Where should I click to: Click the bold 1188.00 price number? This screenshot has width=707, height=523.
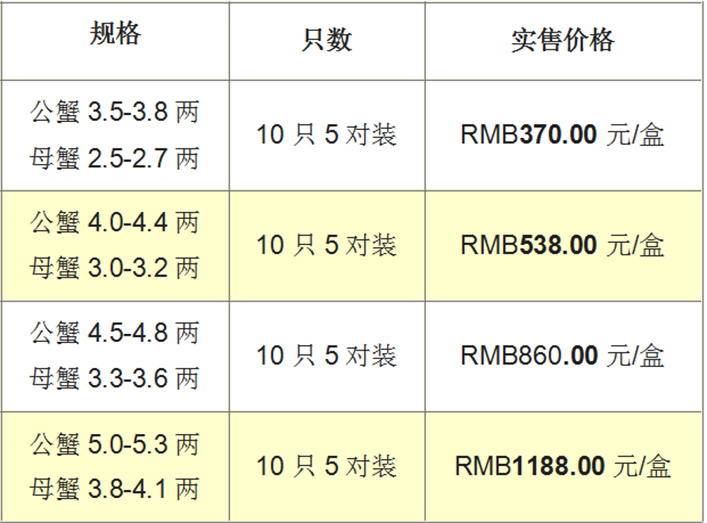click(x=558, y=466)
